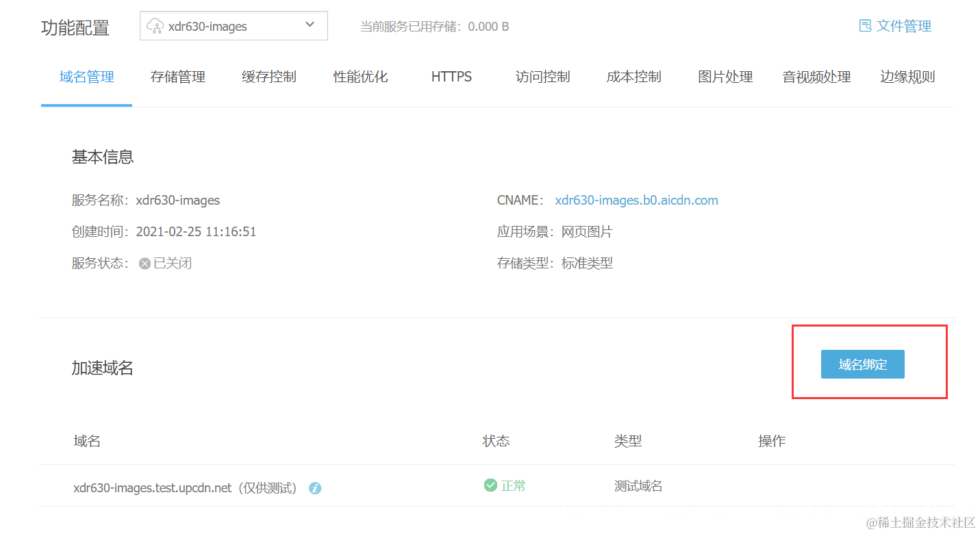Click the used storage value 0.000 B

tap(488, 27)
